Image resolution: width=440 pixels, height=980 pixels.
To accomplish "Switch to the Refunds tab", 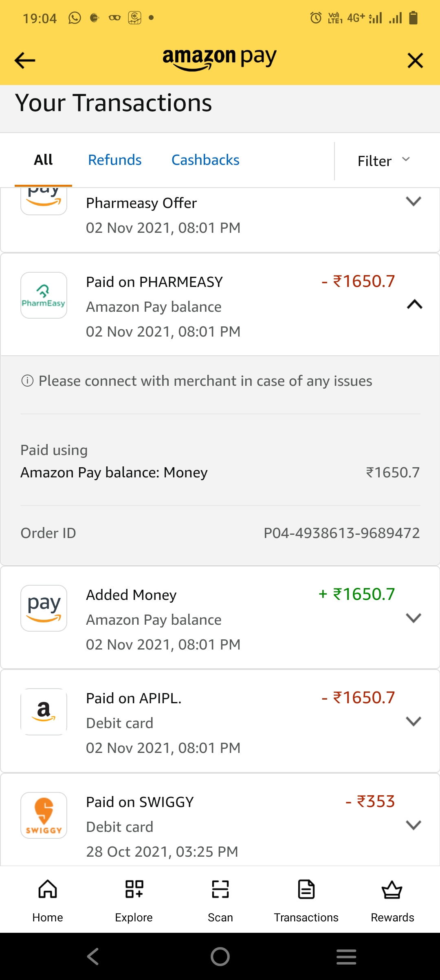I will pyautogui.click(x=114, y=160).
